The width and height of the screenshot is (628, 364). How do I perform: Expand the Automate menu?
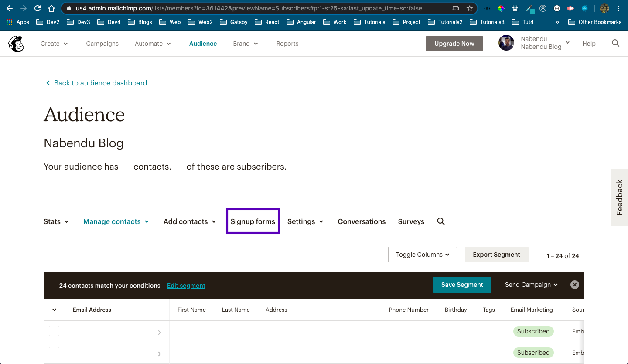[153, 44]
